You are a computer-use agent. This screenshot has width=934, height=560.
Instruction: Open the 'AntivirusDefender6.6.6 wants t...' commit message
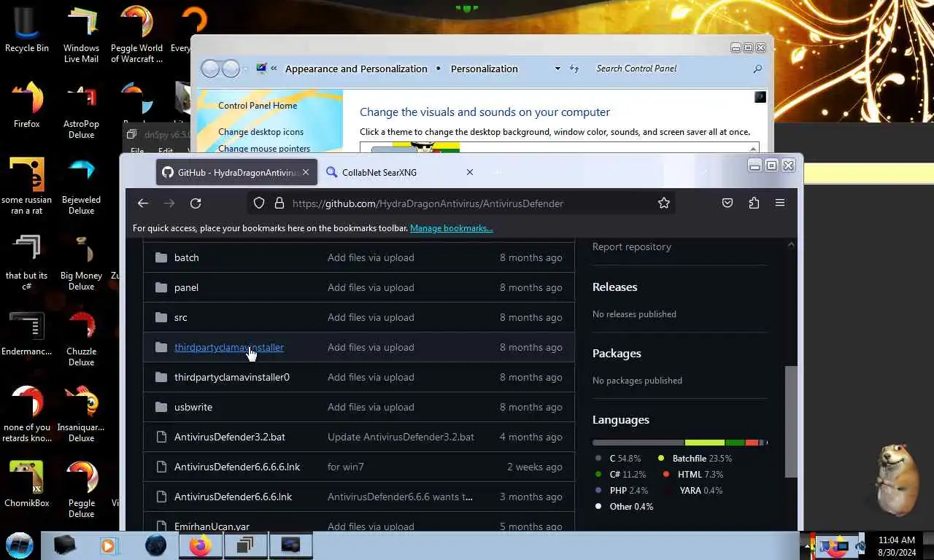pos(400,497)
